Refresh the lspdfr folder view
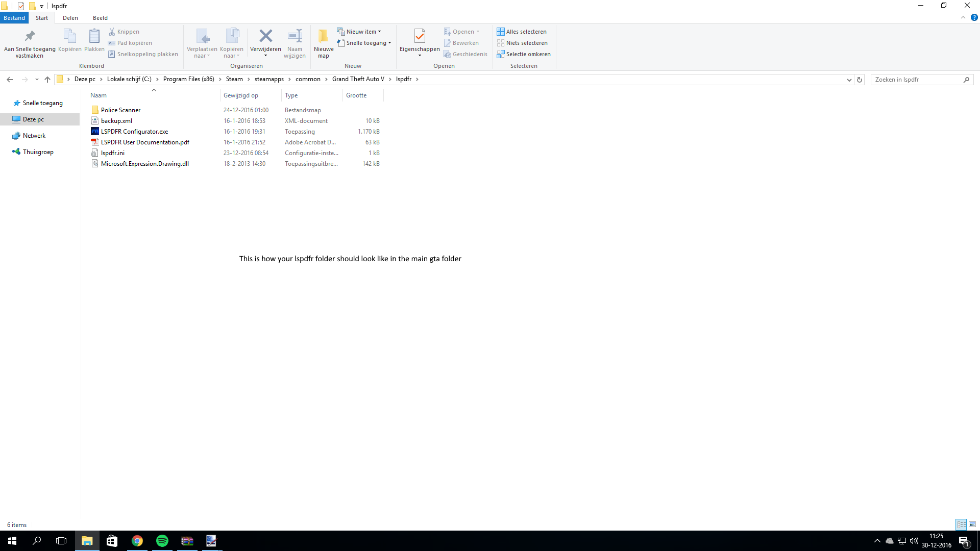980x551 pixels. point(860,80)
